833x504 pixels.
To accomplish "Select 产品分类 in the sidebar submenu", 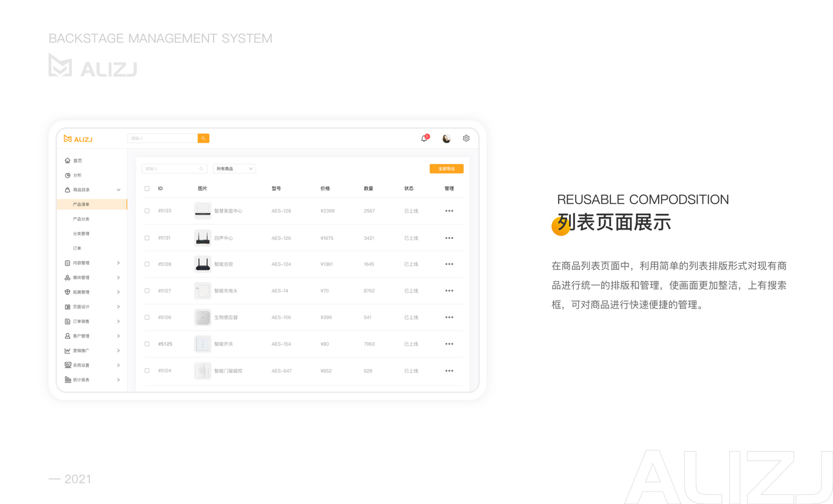I will (x=81, y=219).
